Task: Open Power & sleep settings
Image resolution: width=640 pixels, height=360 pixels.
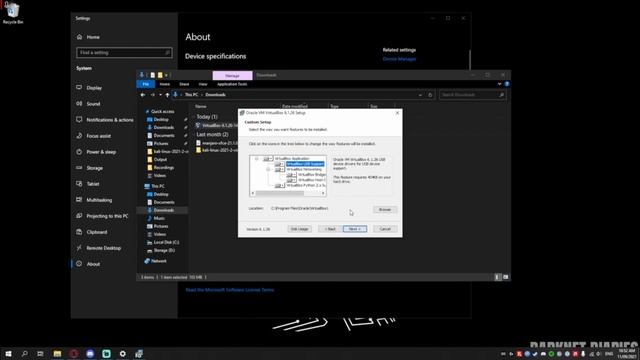Action: click(101, 152)
